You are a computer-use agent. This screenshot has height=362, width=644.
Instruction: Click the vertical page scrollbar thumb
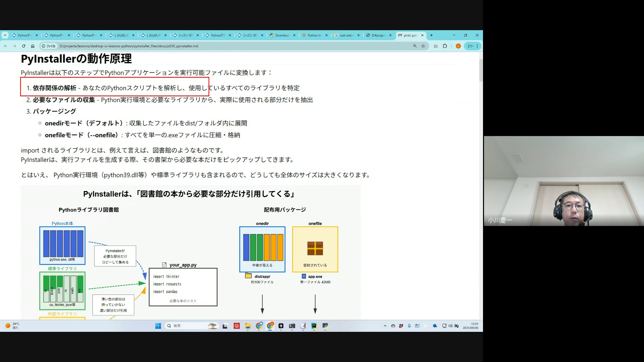pyautogui.click(x=481, y=70)
